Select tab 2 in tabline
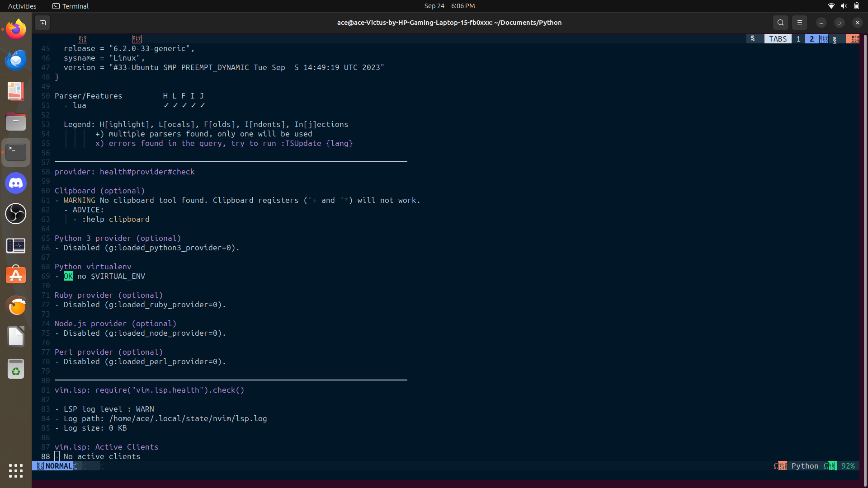Viewport: 868px width, 488px height. (x=812, y=39)
